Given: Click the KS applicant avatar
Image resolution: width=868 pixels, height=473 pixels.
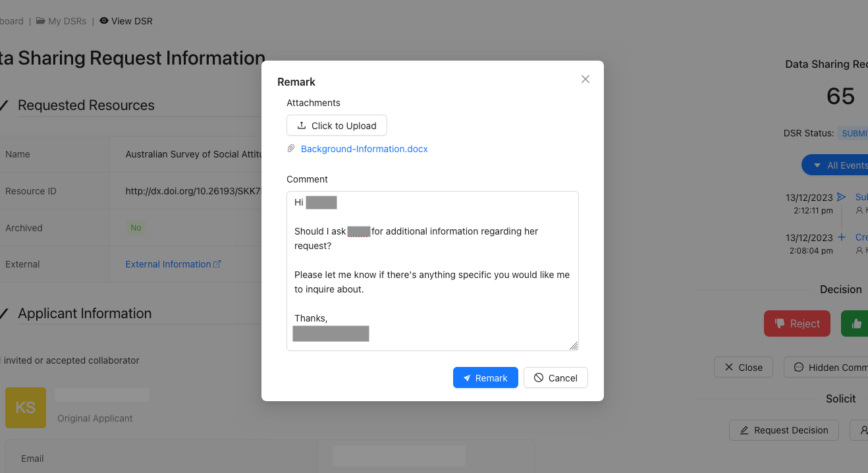Looking at the screenshot, I should (26, 408).
